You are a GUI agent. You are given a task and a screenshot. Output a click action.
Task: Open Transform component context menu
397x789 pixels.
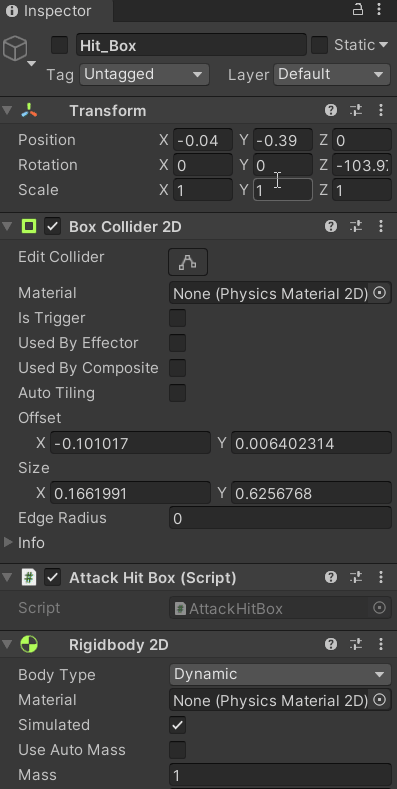coord(381,110)
